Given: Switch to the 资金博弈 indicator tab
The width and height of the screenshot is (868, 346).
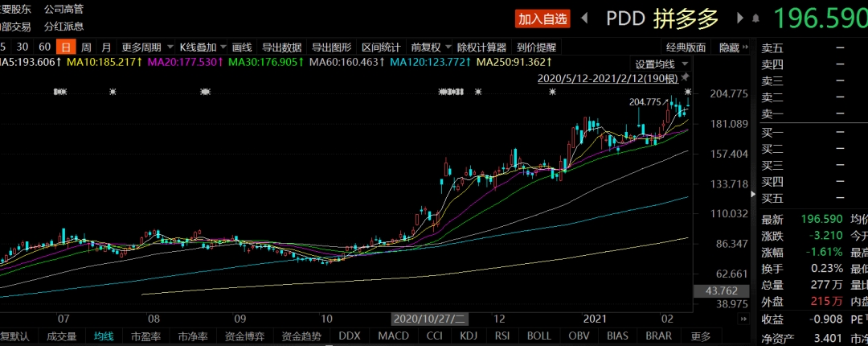Looking at the screenshot, I should 244,336.
